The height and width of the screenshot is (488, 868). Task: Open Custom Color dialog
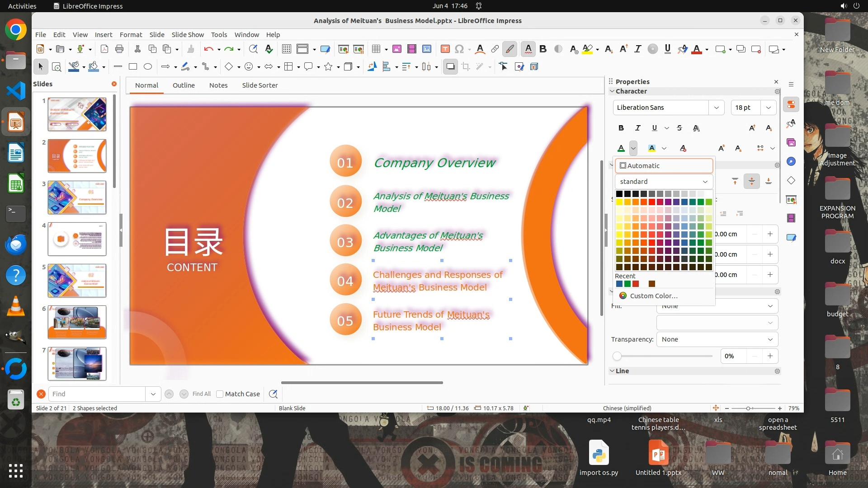(653, 296)
